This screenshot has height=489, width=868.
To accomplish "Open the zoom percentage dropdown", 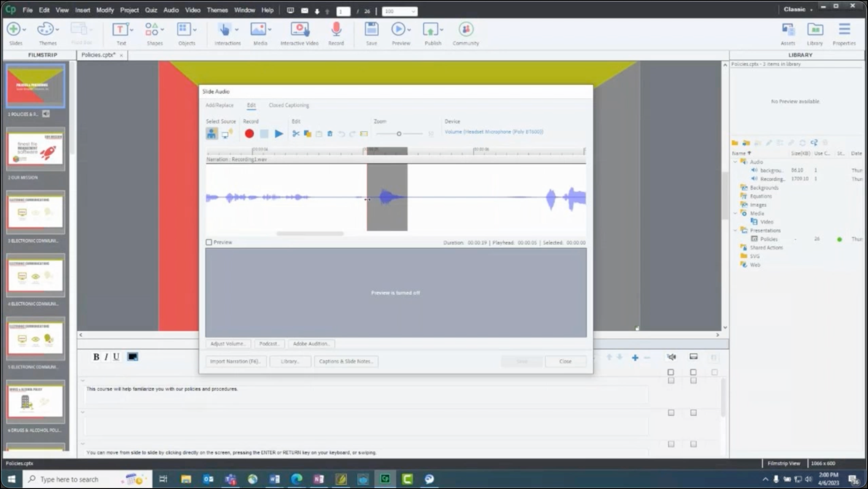I will point(412,11).
